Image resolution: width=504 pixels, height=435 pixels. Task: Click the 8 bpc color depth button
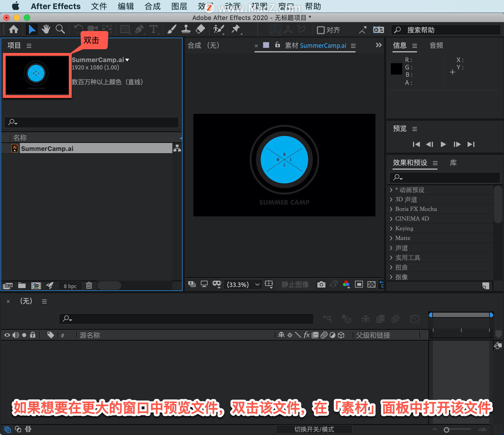click(70, 286)
